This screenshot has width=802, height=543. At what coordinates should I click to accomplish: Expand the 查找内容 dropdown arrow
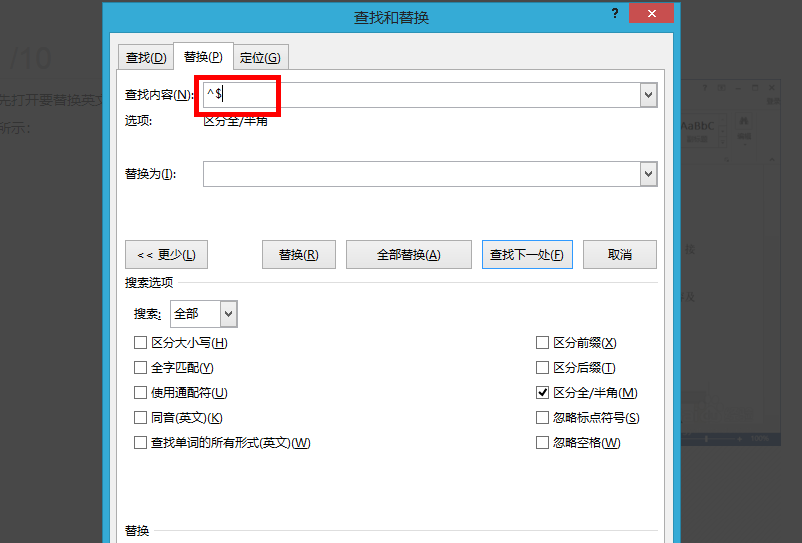pyautogui.click(x=649, y=95)
